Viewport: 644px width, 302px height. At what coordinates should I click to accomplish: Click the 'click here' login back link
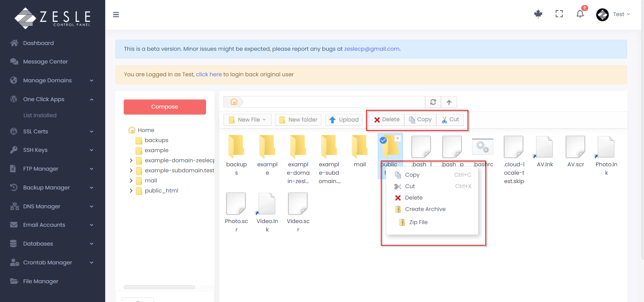[209, 74]
